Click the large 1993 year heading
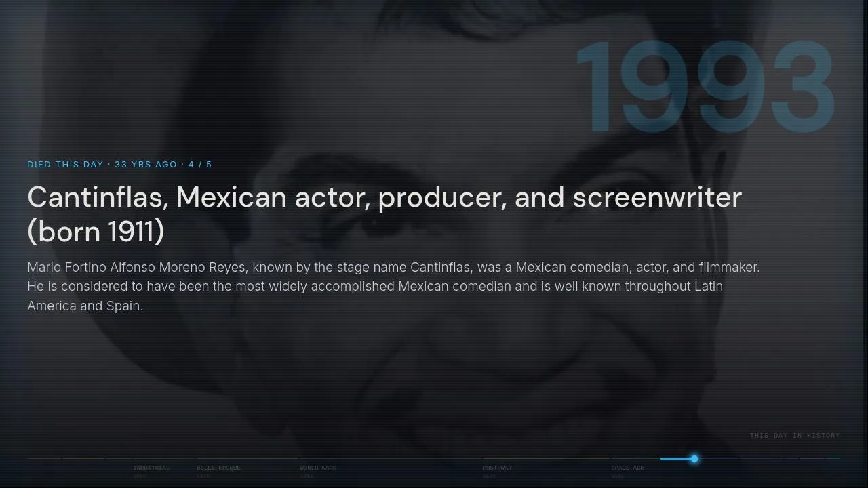The image size is (868, 488). [x=706, y=87]
